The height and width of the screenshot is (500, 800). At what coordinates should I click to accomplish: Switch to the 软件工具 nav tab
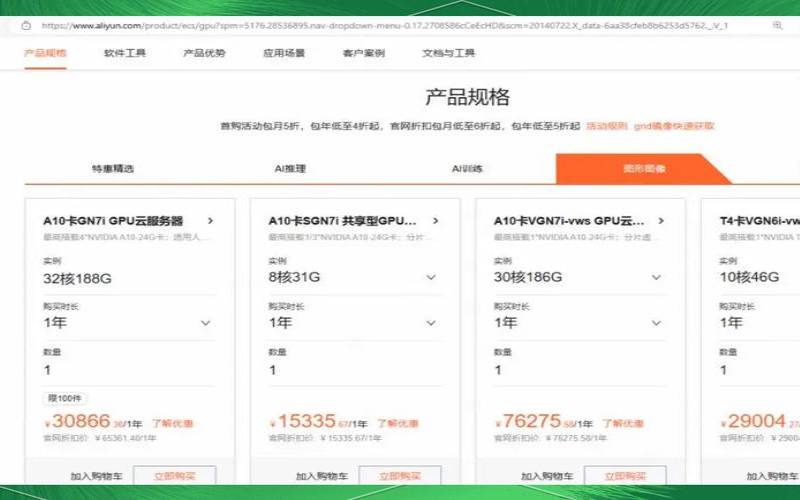coord(125,53)
